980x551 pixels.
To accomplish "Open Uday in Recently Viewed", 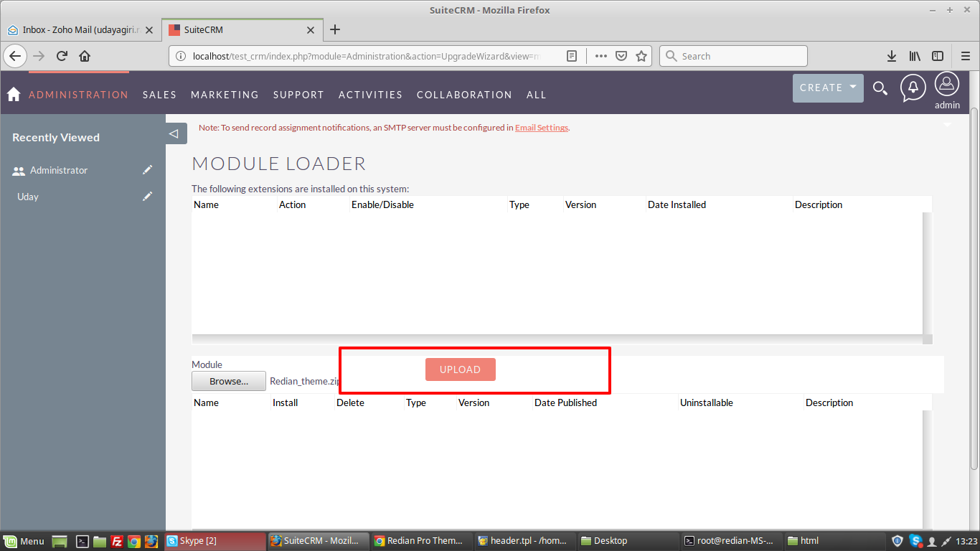I will pyautogui.click(x=28, y=197).
